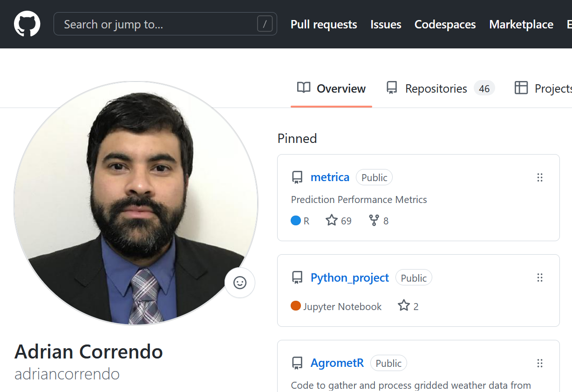Grab the AgrometR card drag handle

[540, 363]
